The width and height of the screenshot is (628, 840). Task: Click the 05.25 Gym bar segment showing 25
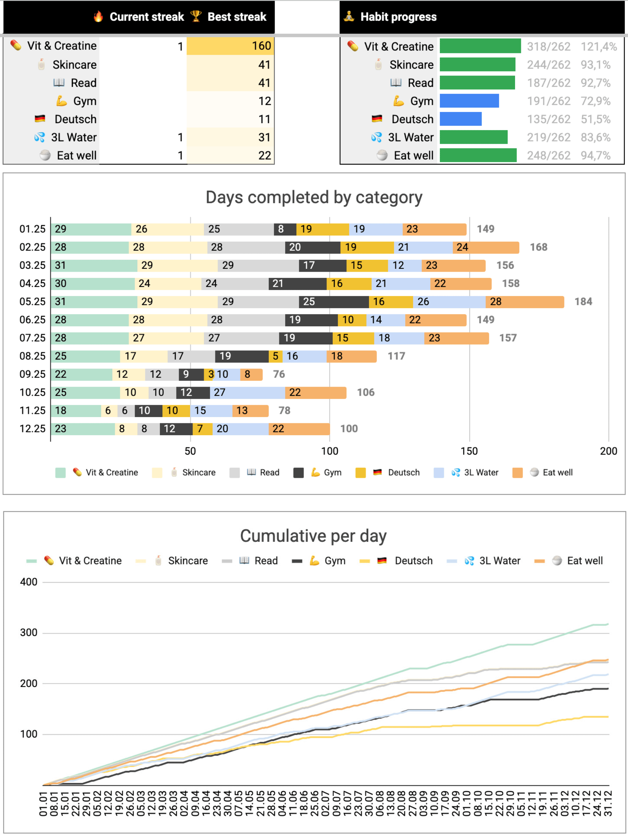[x=333, y=302]
